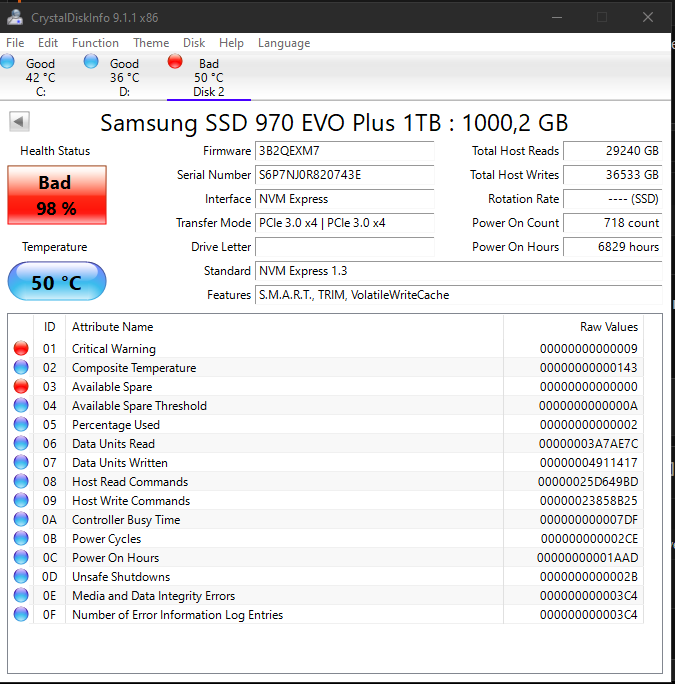Close the CrystalDiskInfo window

648,17
